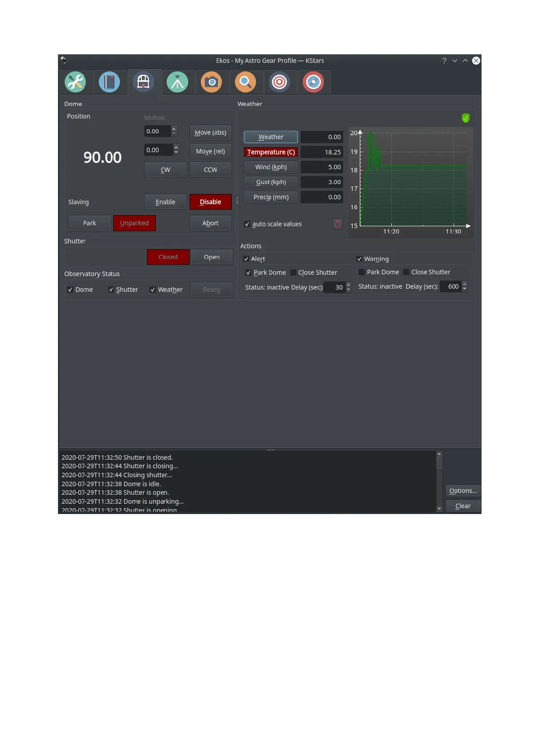
Task: Click the log scrollbar up arrow
Action: [439, 454]
